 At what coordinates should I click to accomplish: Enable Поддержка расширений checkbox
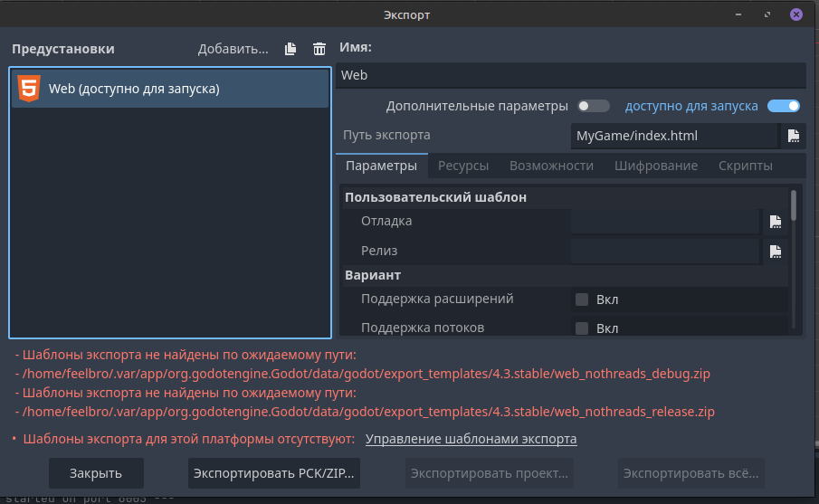[x=582, y=300]
